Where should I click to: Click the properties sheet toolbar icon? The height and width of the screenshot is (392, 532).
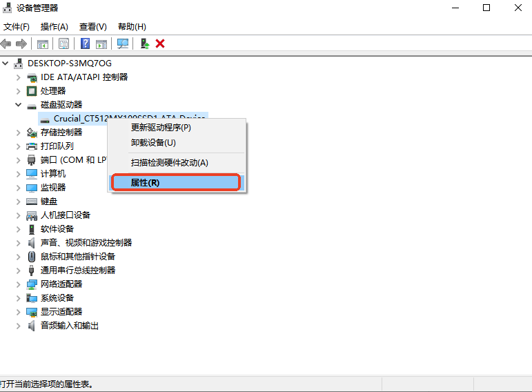pos(63,43)
